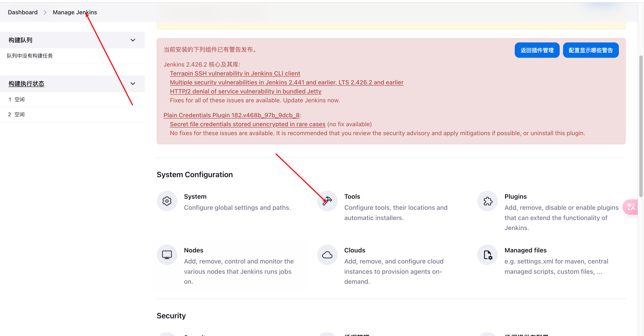The height and width of the screenshot is (336, 644).
Task: Go to Dashboard breadcrumb
Action: [23, 12]
